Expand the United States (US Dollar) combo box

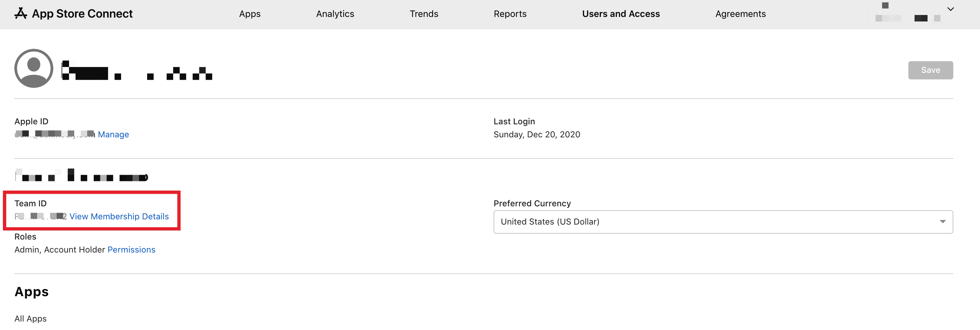coord(722,222)
